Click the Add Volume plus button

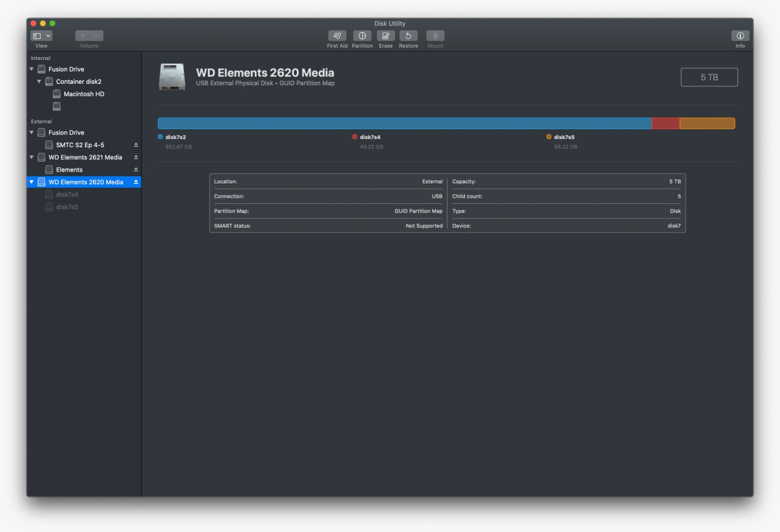click(x=82, y=35)
